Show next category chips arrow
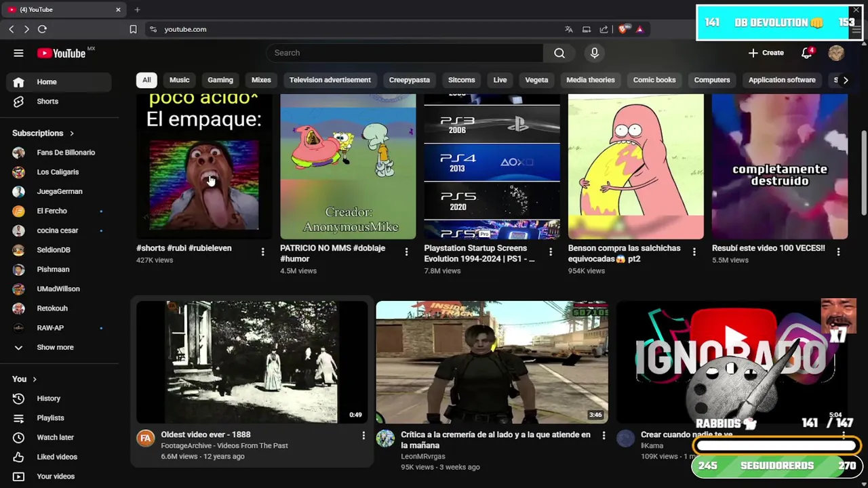The width and height of the screenshot is (868, 488). point(845,80)
